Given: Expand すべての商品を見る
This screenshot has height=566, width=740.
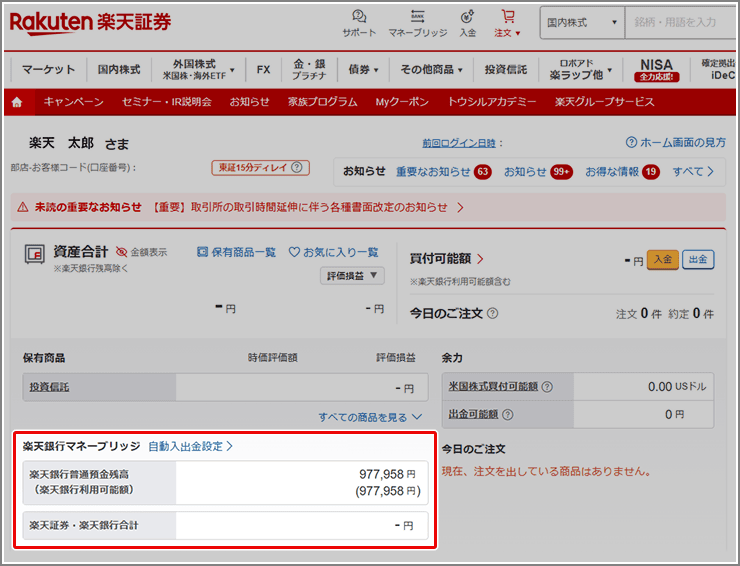Looking at the screenshot, I should tap(370, 416).
